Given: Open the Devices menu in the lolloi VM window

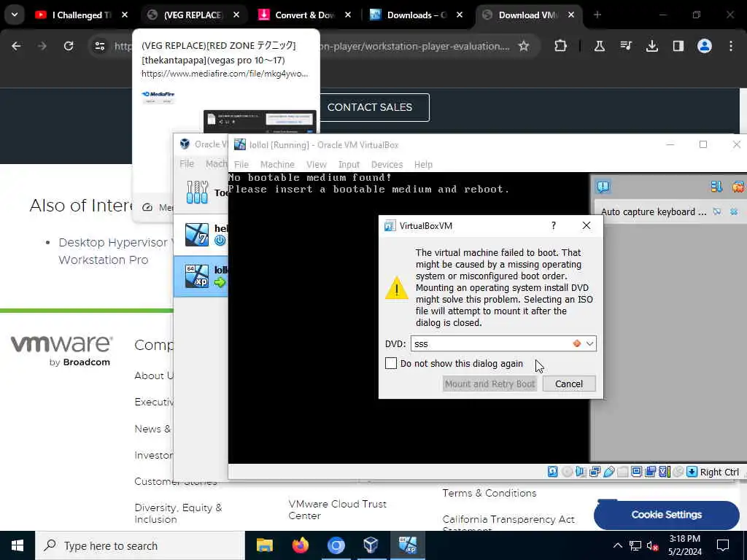Looking at the screenshot, I should (x=387, y=164).
